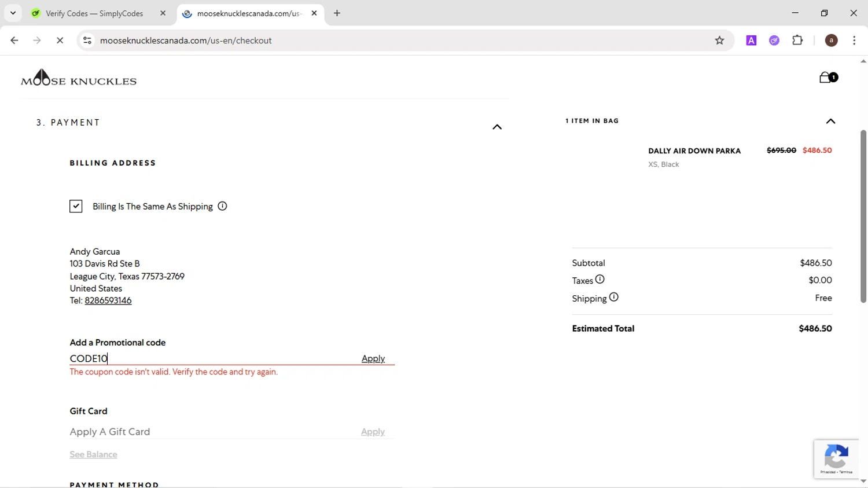Viewport: 868px width, 488px height.
Task: Open the tab search dropdown
Action: (x=13, y=13)
